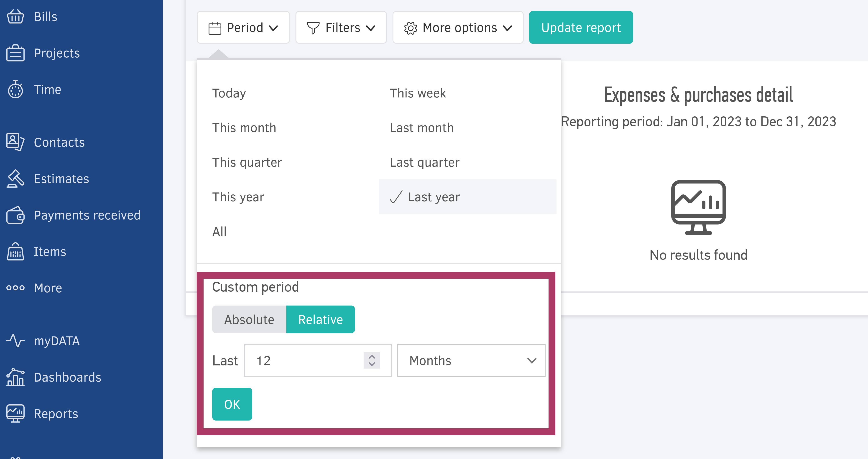Image resolution: width=868 pixels, height=459 pixels.
Task: Click the Dashboards icon in sidebar
Action: pos(15,377)
